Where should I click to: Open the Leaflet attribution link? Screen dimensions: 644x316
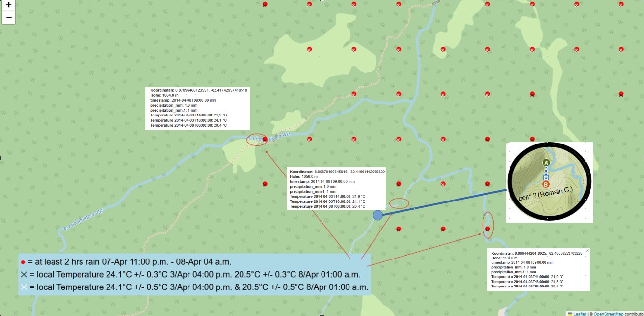(x=579, y=314)
